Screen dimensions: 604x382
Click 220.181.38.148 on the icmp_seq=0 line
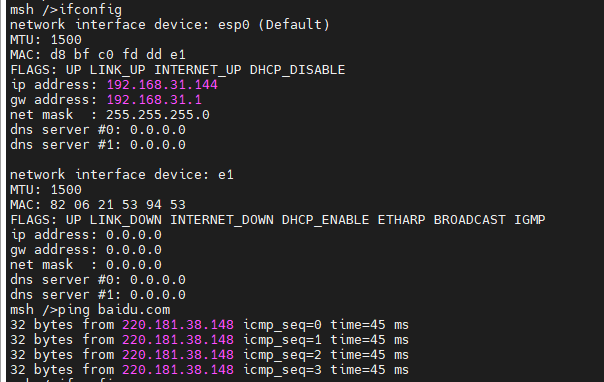(178, 325)
